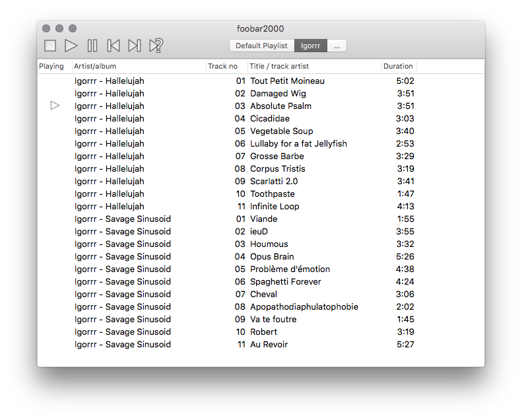Select the track 'Tout Petit Moineau'
The image size is (522, 420).
click(287, 81)
